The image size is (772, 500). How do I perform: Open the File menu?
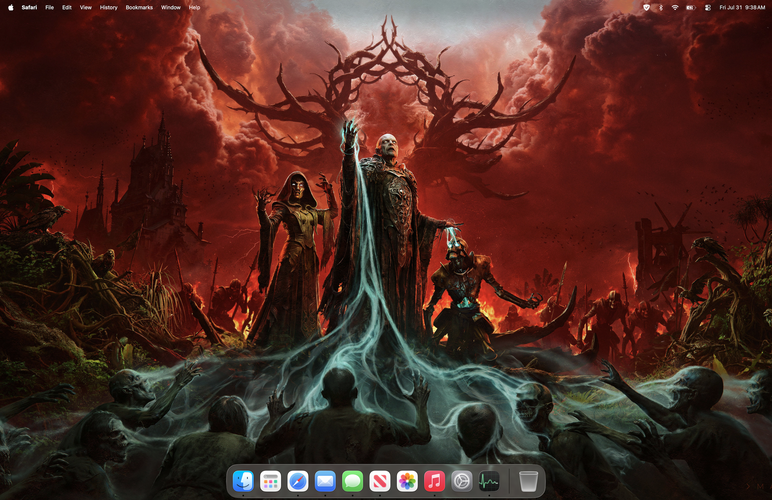click(x=49, y=7)
